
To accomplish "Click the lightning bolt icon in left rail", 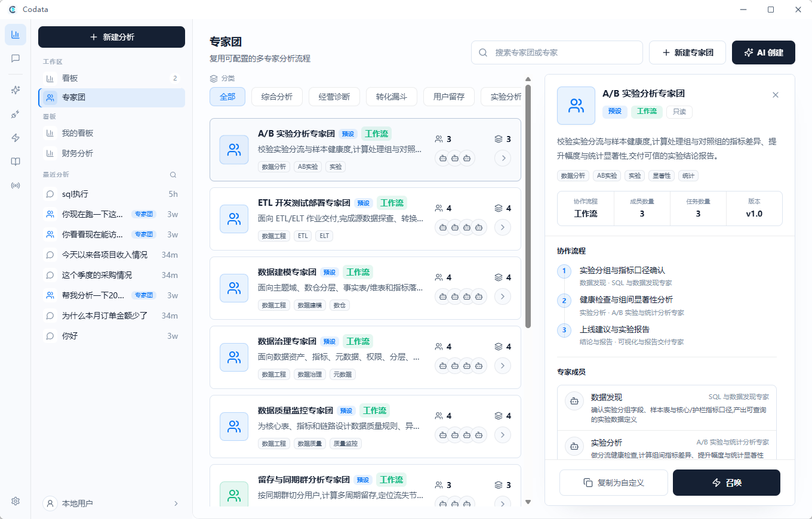I will (16, 138).
